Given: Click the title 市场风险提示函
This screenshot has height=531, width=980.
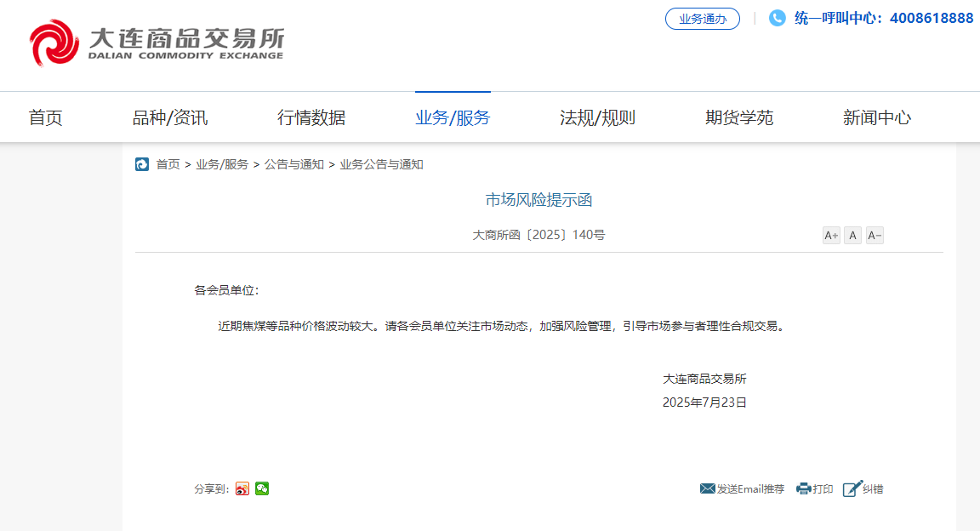Looking at the screenshot, I should pos(538,199).
